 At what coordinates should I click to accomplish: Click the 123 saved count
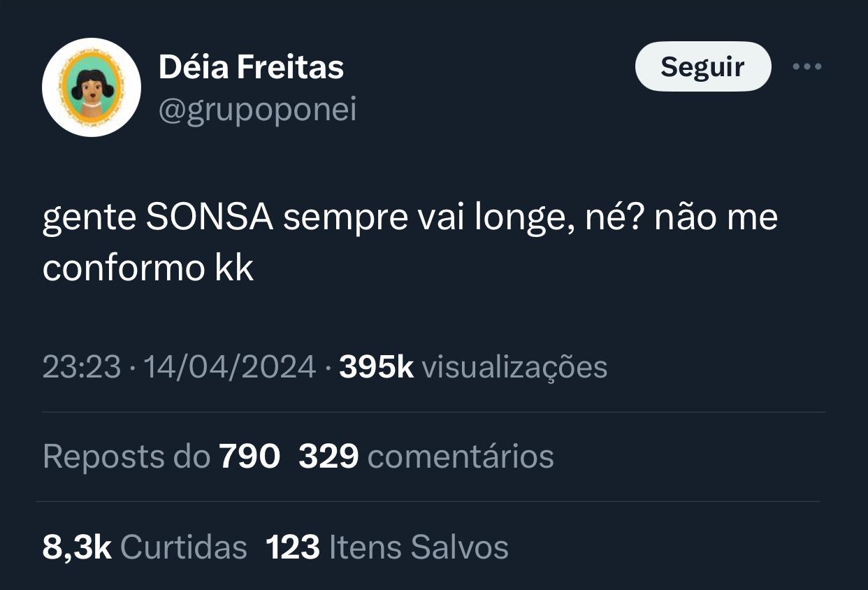pyautogui.click(x=293, y=547)
